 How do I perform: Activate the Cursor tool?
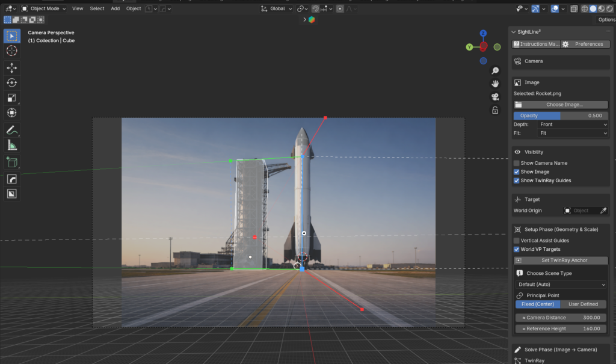12,51
